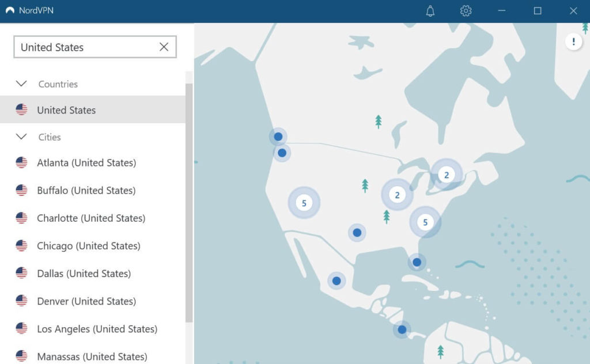Click the Central America server pin
Viewport: 590px width, 364px height.
[x=402, y=330]
